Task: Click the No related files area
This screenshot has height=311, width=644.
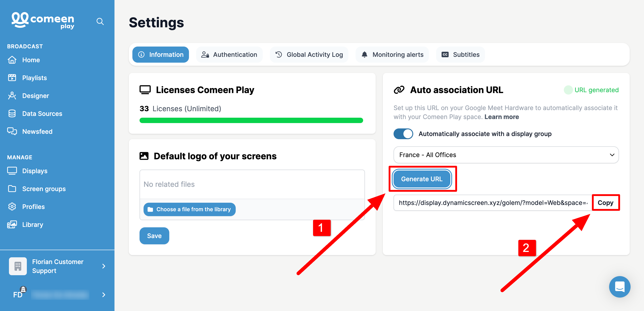Action: tap(252, 184)
